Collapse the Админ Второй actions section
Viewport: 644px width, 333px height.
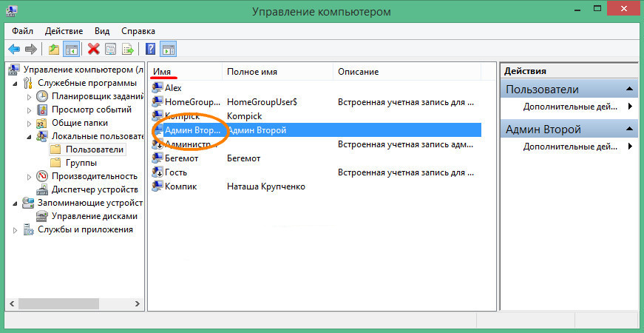[x=630, y=129]
